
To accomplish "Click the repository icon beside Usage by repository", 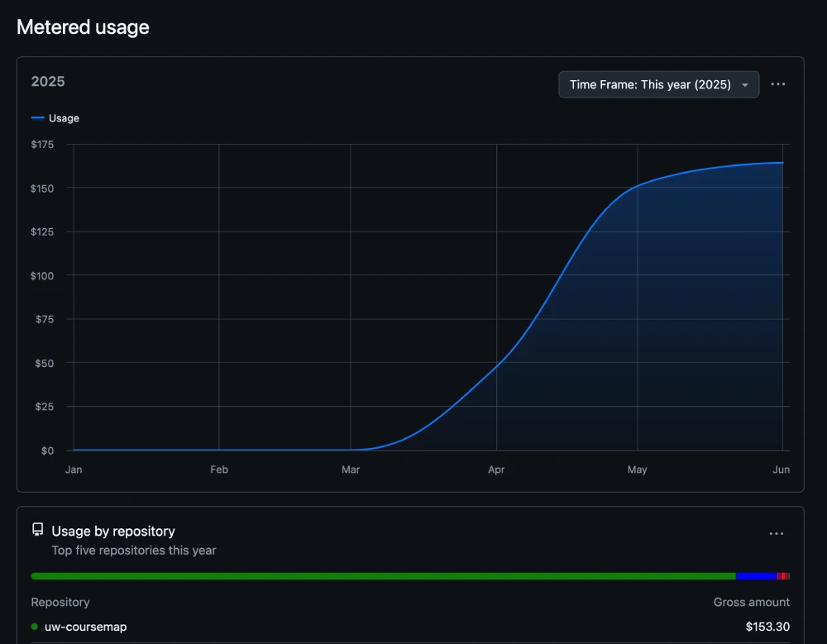I will coord(37,530).
